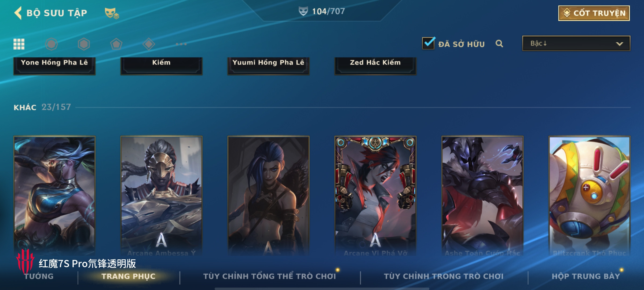Switch to Tùy Chỉnh Tổng Thể Trò Chơi tab
This screenshot has width=644, height=290.
[x=270, y=276]
